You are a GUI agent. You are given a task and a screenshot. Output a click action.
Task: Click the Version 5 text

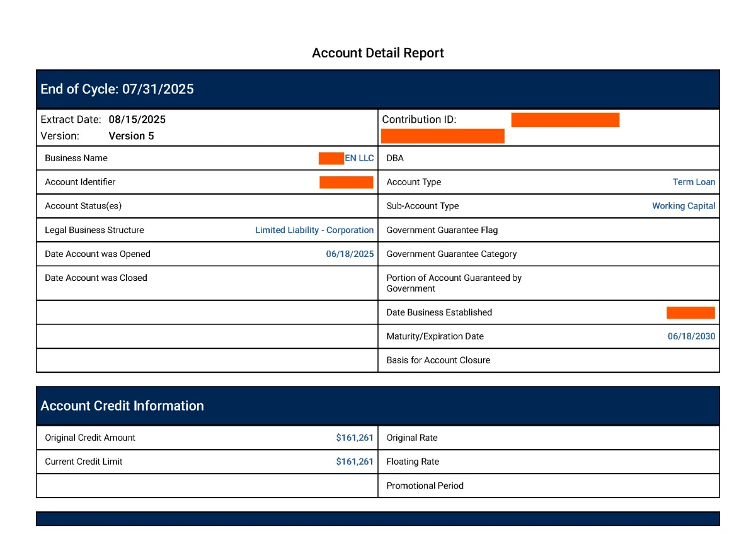[x=131, y=136]
